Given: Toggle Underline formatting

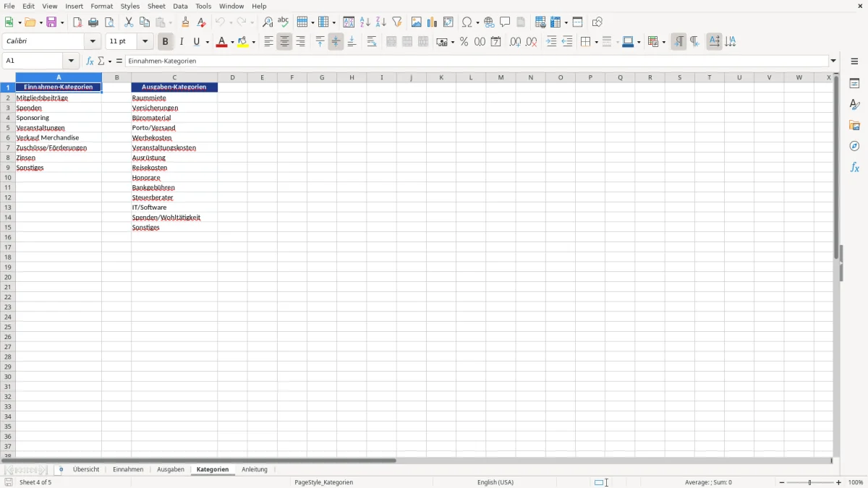Looking at the screenshot, I should point(196,42).
